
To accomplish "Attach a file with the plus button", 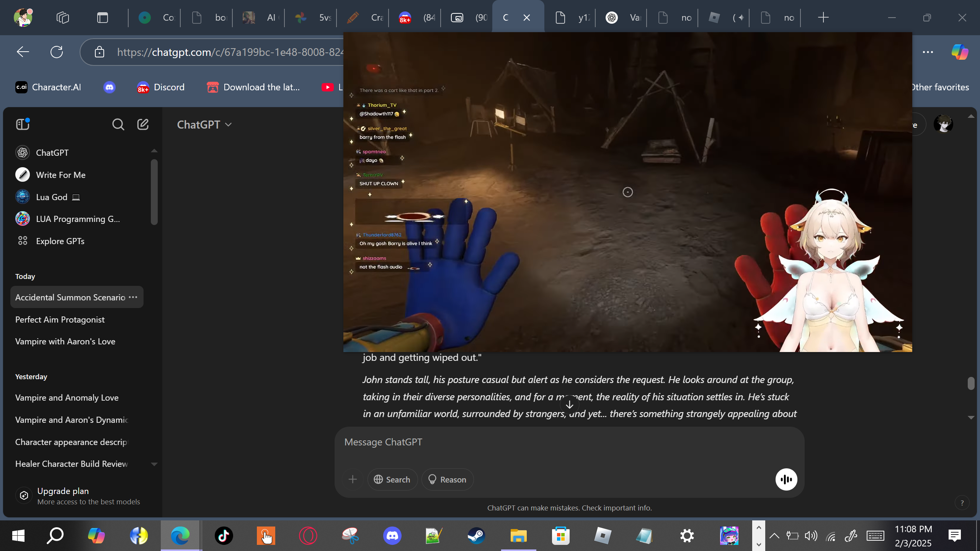I will pyautogui.click(x=353, y=479).
